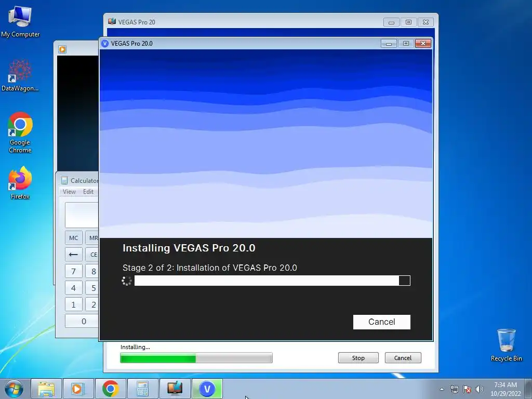Image resolution: width=532 pixels, height=399 pixels.
Task: Click the 0 key in Calculator
Action: (x=82, y=321)
